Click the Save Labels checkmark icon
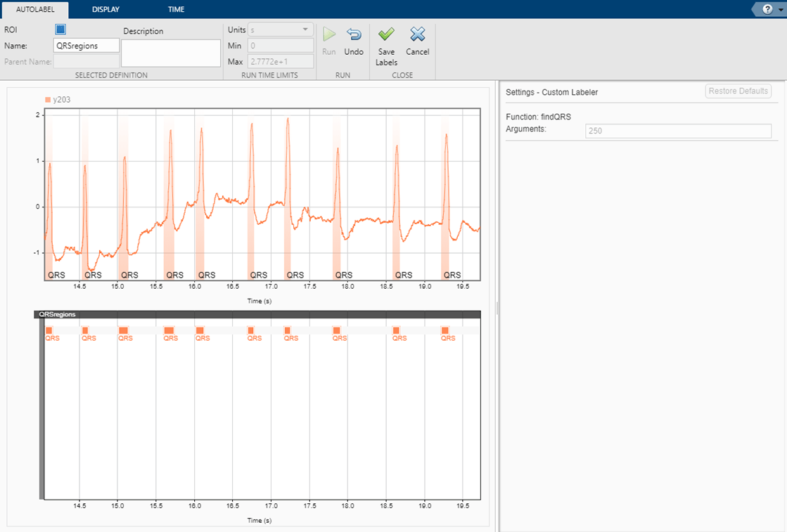The image size is (787, 532). tap(386, 34)
